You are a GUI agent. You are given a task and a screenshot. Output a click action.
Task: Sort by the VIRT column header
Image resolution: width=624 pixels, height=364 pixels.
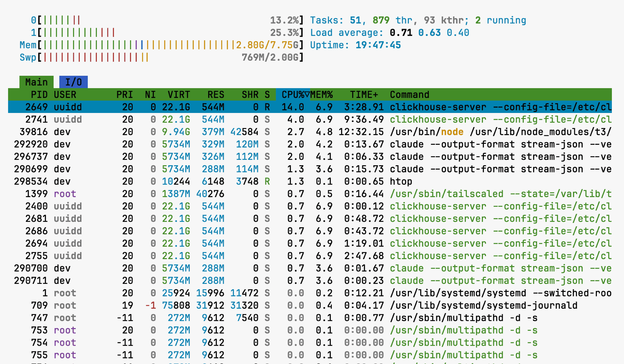click(x=179, y=95)
